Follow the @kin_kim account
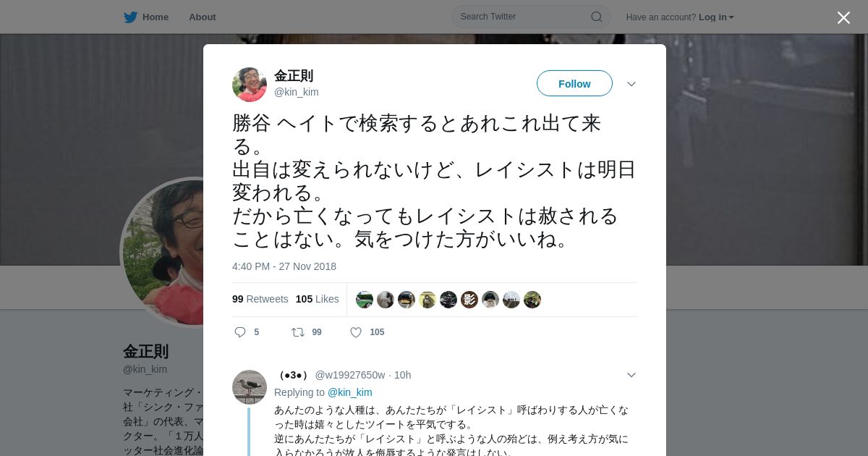868x456 pixels. (x=574, y=83)
